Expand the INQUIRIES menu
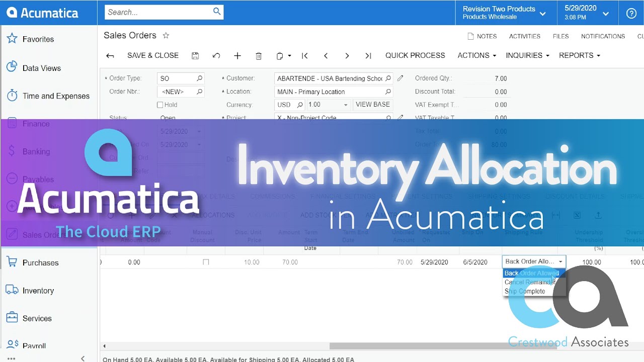This screenshot has width=644, height=362. (527, 55)
